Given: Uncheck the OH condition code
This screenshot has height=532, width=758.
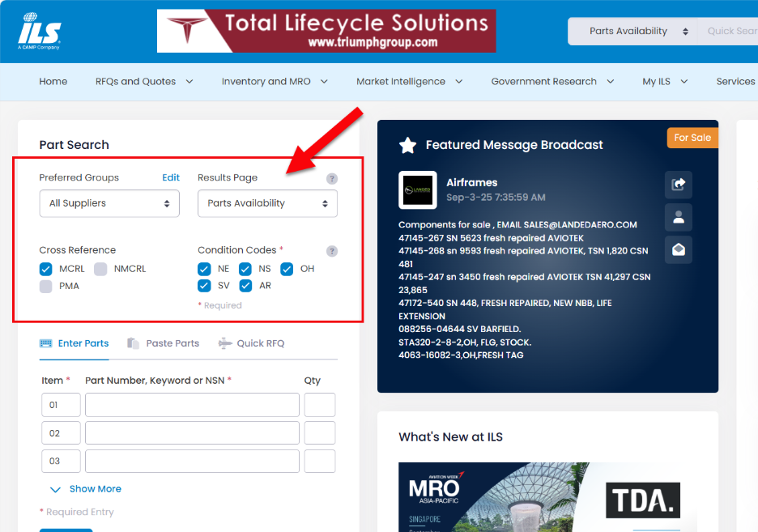Looking at the screenshot, I should (x=287, y=269).
